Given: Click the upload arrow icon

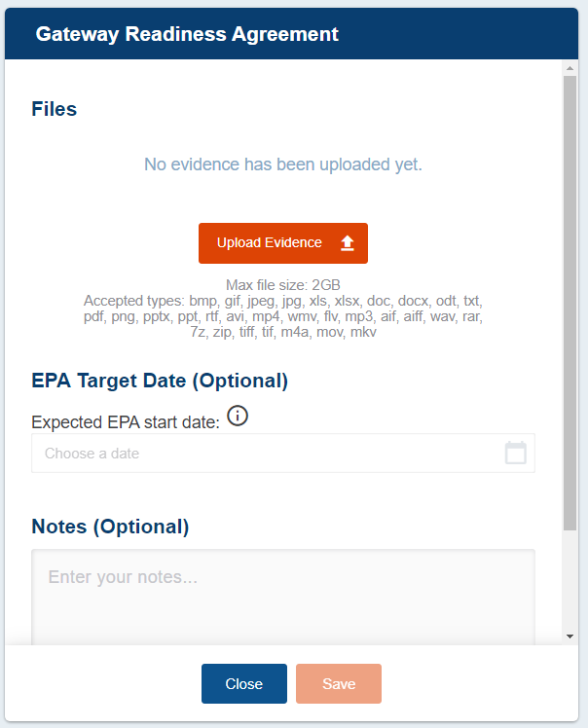Looking at the screenshot, I should 348,243.
